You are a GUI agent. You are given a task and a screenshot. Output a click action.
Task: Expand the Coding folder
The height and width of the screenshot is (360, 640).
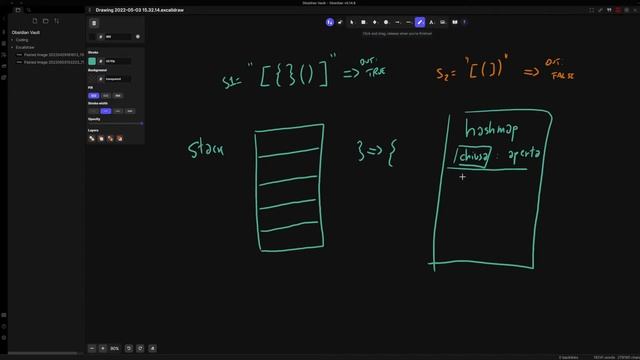[22, 40]
